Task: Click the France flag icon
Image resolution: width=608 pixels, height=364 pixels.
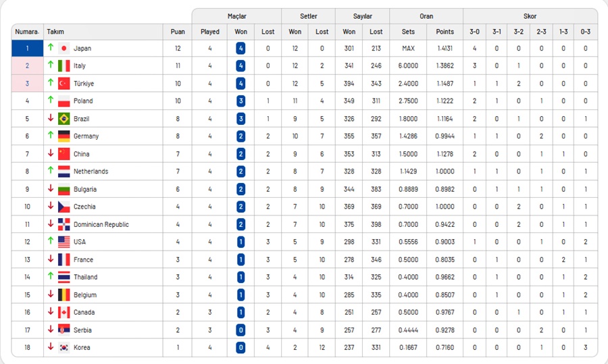Action: coord(64,260)
